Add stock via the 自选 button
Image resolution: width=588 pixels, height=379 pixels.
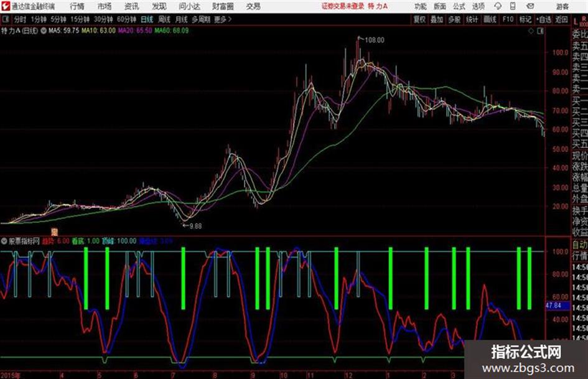click(x=543, y=19)
